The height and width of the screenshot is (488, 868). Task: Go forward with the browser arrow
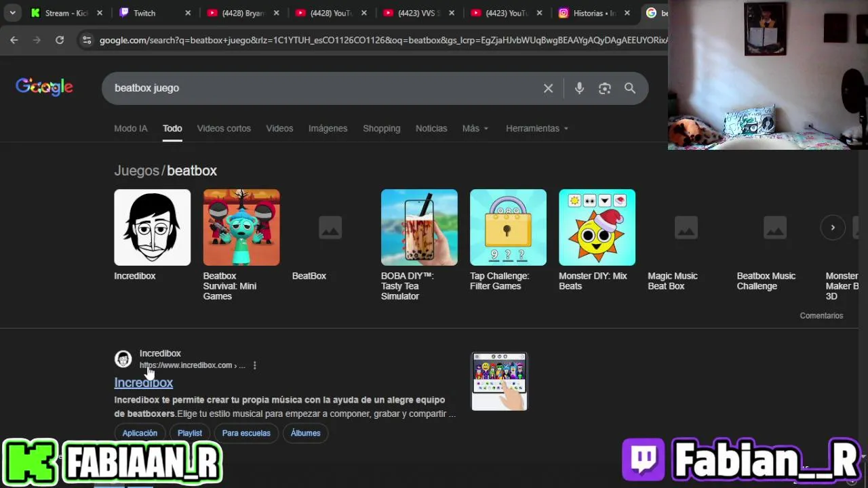[x=37, y=40]
